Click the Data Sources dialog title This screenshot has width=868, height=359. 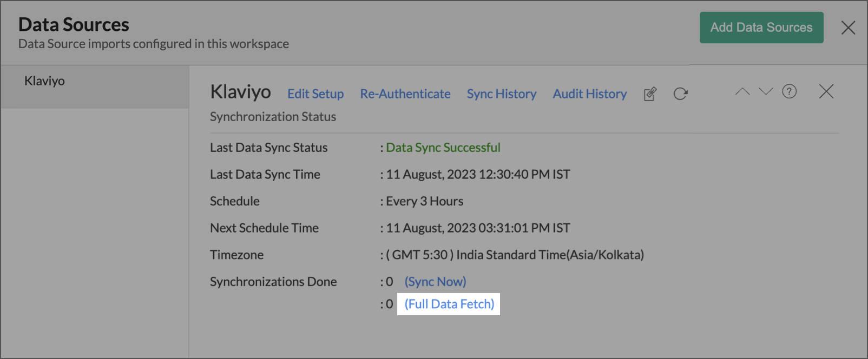74,25
